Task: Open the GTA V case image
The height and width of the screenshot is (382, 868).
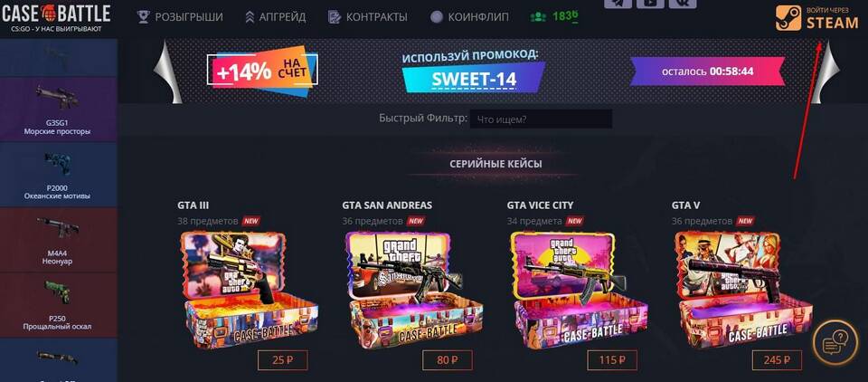Action: (x=742, y=288)
